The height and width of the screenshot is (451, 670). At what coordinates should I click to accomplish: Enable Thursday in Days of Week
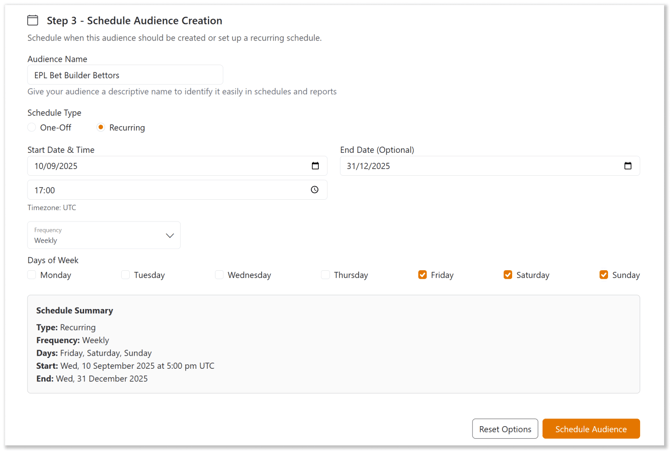pyautogui.click(x=326, y=275)
